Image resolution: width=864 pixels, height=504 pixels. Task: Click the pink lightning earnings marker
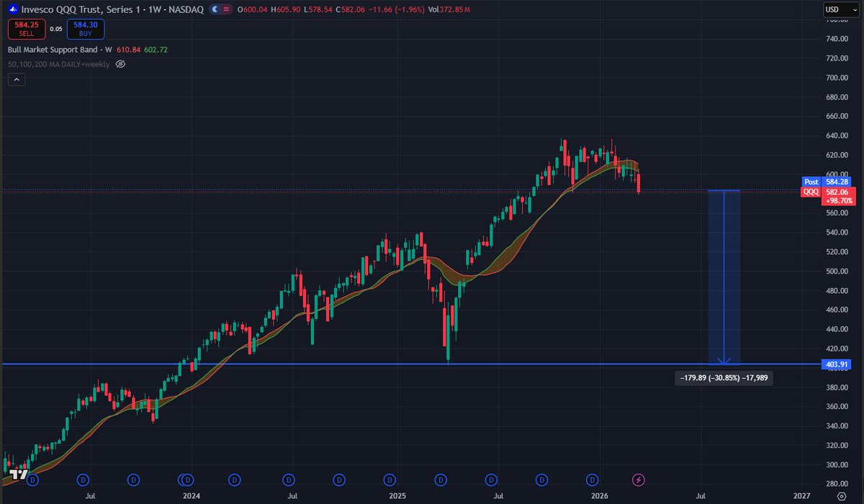click(638, 479)
